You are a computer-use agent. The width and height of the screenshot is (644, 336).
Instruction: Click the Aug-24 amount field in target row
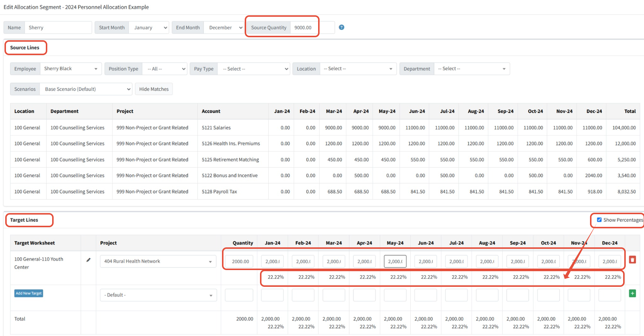pos(487,261)
